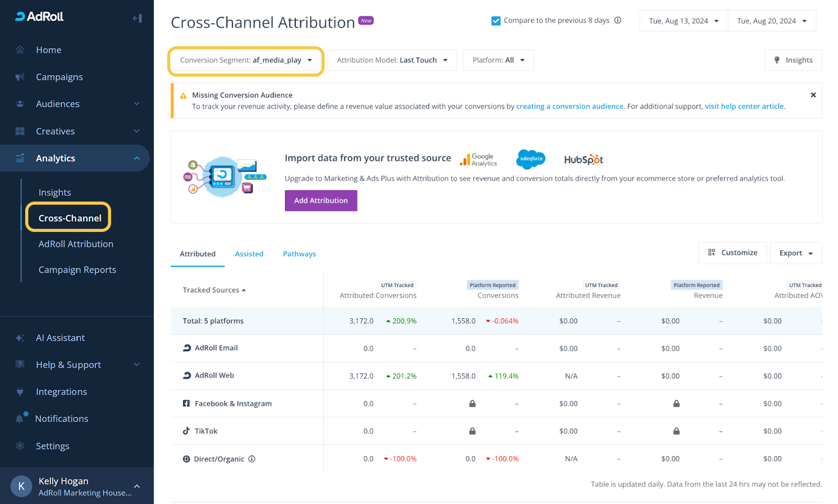Open the Platform filter dropdown
The image size is (838, 504).
(x=498, y=60)
